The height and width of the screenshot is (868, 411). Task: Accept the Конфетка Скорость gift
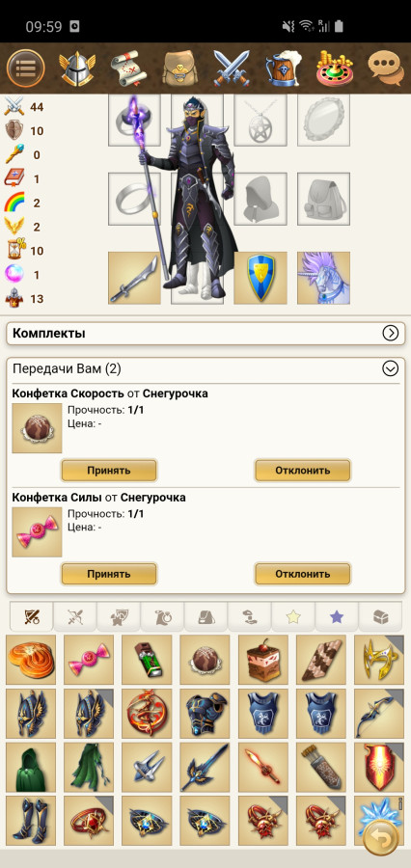(109, 471)
